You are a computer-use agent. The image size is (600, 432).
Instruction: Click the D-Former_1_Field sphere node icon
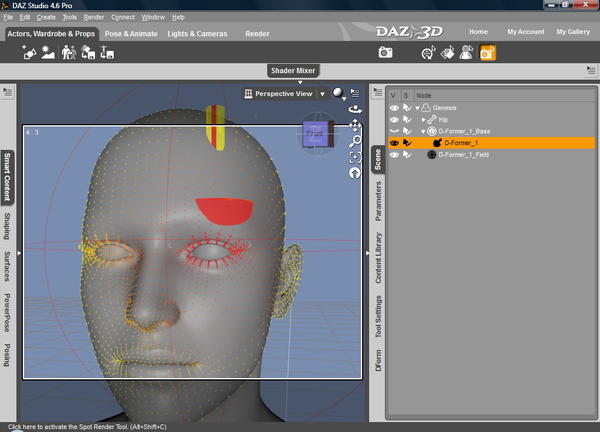[432, 155]
